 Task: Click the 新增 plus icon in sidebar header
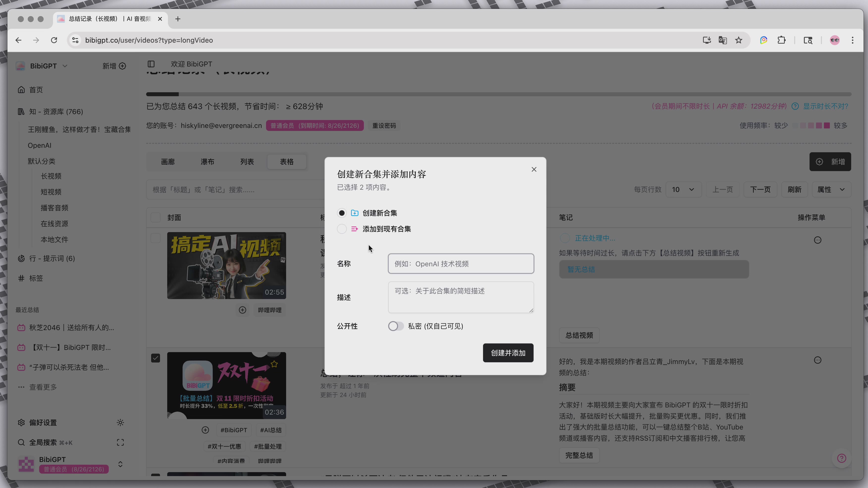click(122, 66)
